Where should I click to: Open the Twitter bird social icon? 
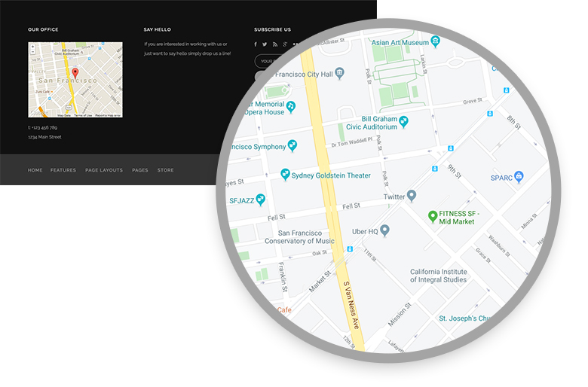pyautogui.click(x=265, y=44)
